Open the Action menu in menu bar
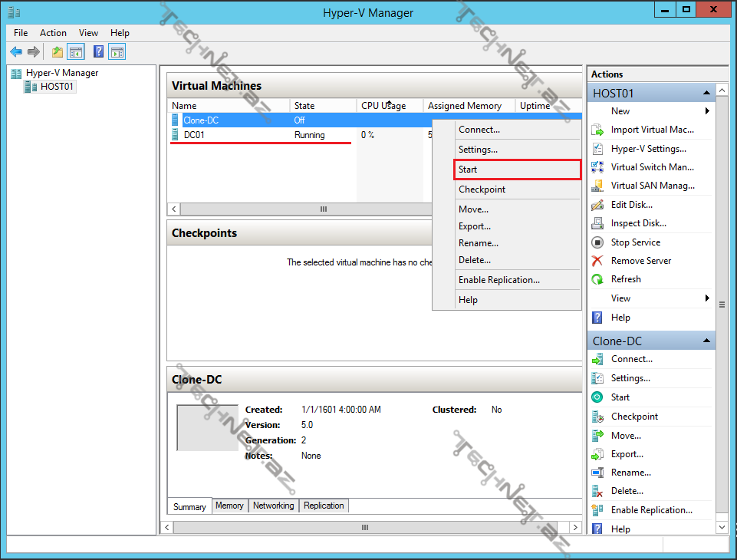Screen dimensions: 737x560 pyautogui.click(x=53, y=33)
